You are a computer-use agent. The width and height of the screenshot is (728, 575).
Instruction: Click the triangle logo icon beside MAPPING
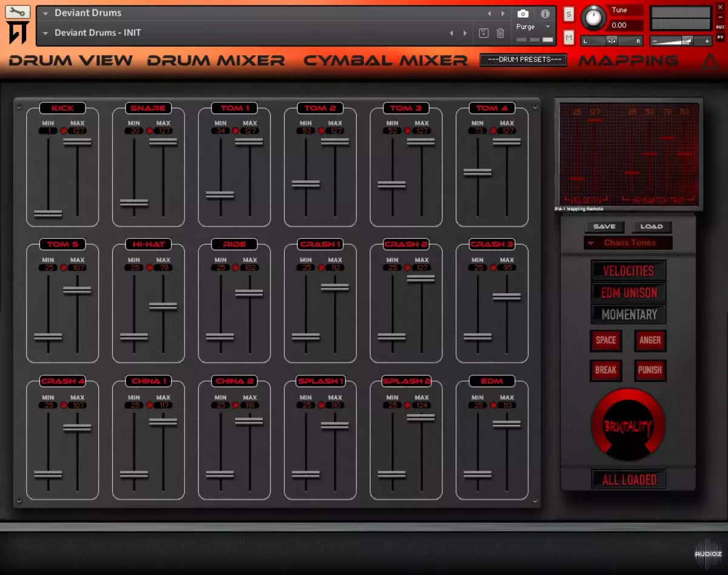[x=709, y=61]
